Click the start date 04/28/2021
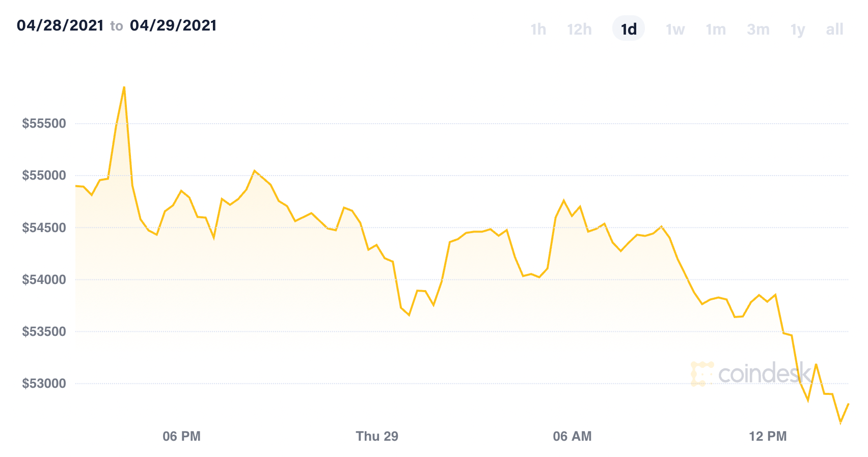Viewport: 868px width, 457px height. click(60, 25)
